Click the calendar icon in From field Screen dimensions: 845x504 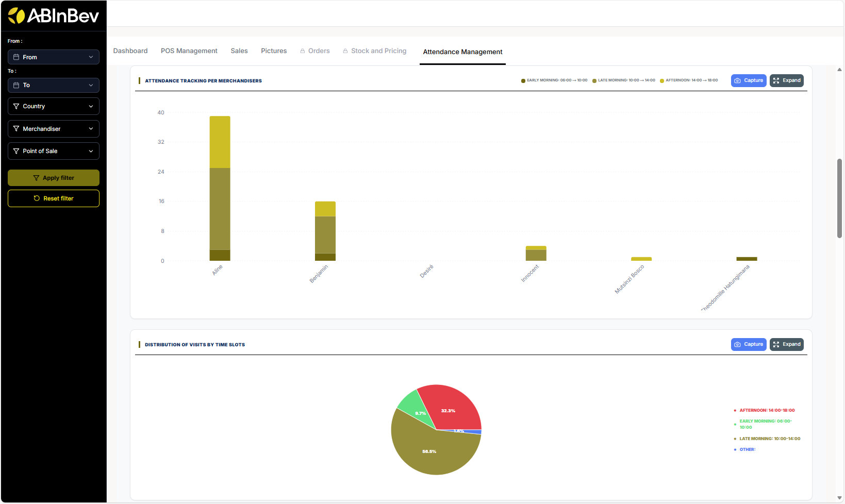[x=16, y=57]
